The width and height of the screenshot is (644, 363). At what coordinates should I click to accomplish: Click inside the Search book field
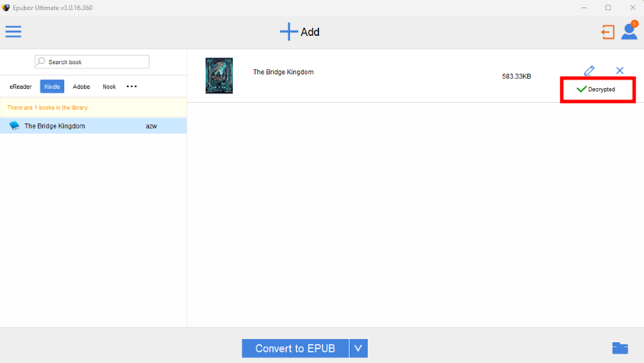[92, 62]
